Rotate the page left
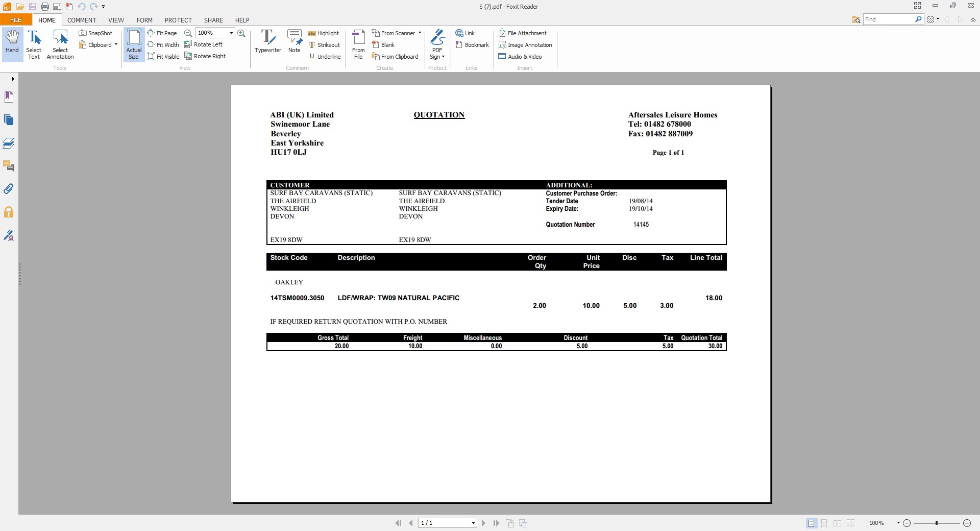Viewport: 980px width, 531px height. tap(203, 44)
